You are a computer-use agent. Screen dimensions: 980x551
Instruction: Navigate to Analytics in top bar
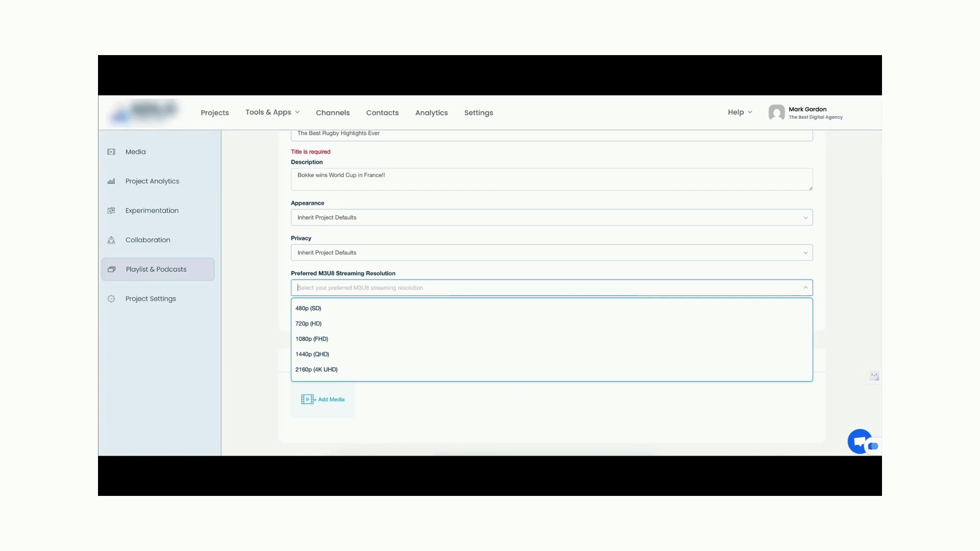pyautogui.click(x=431, y=113)
